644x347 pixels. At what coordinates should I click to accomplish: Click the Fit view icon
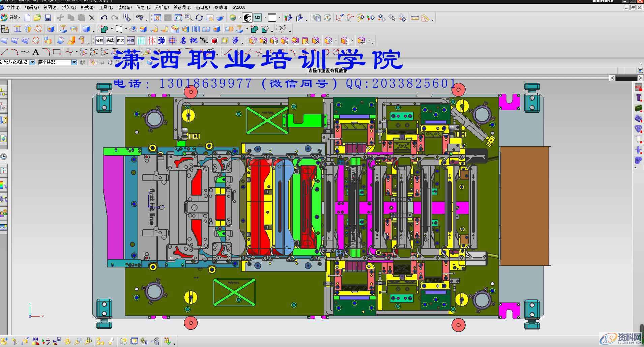click(x=158, y=18)
